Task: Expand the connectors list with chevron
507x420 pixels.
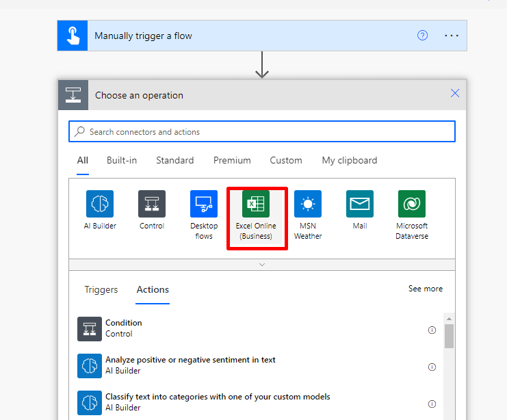Action: [262, 265]
